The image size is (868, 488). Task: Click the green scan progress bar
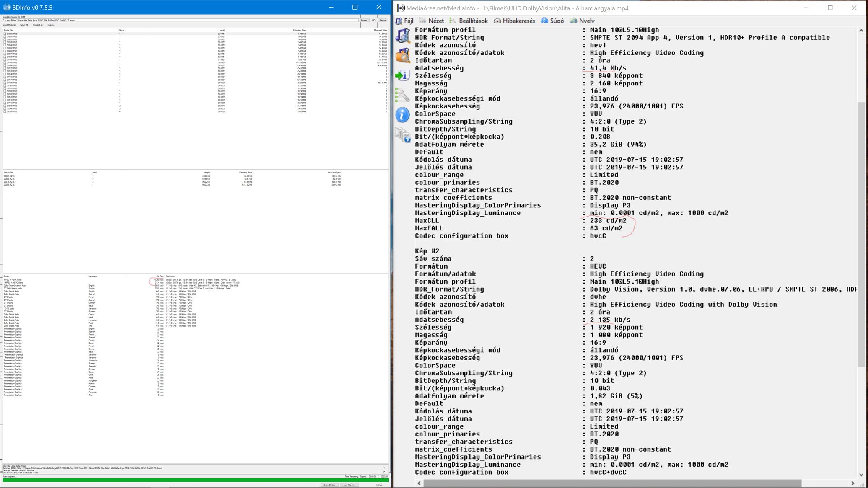195,480
